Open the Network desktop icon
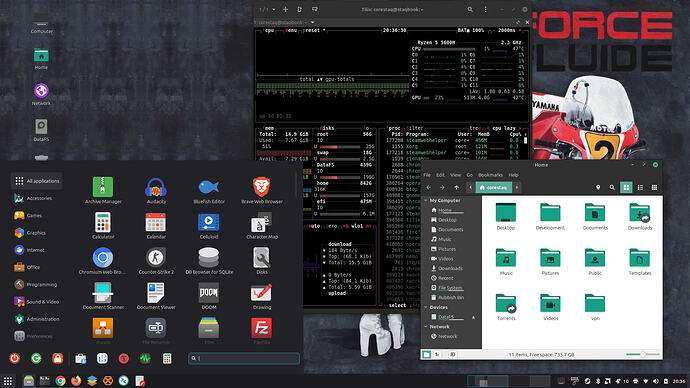The width and height of the screenshot is (690, 388). (x=41, y=95)
